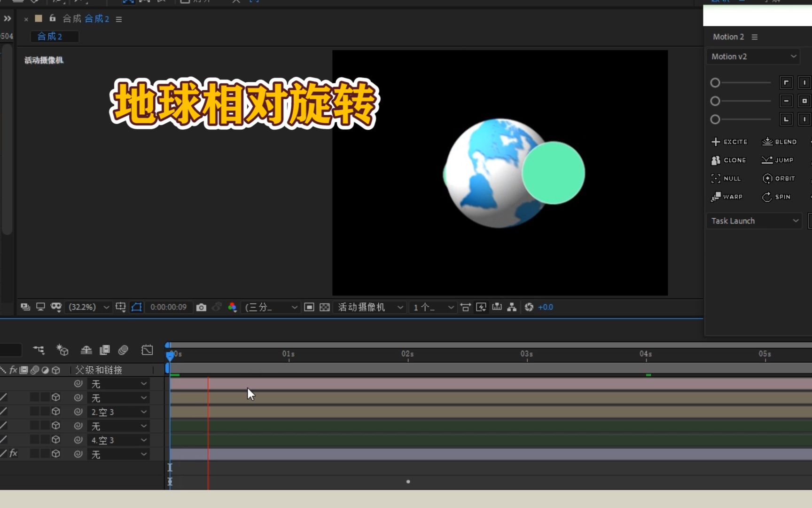812x508 pixels.
Task: Open Task Launch dropdown
Action: tap(755, 221)
